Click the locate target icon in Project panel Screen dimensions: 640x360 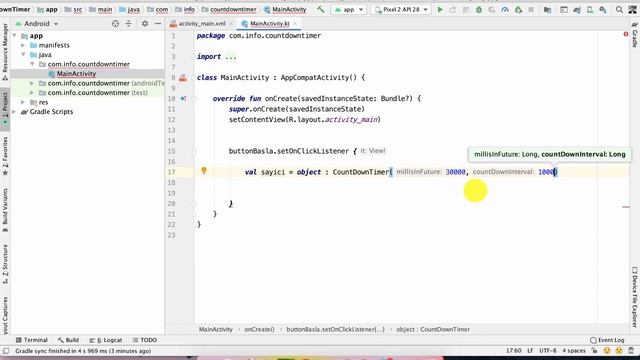(x=116, y=24)
